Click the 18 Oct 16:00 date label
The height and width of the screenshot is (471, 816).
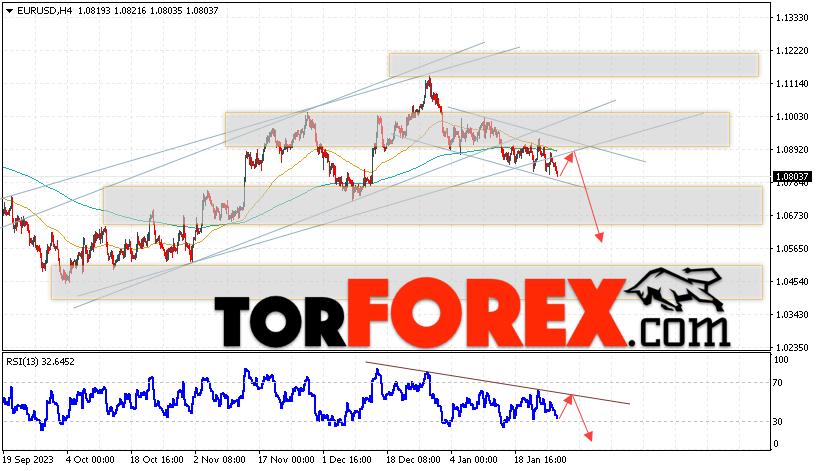[x=157, y=460]
